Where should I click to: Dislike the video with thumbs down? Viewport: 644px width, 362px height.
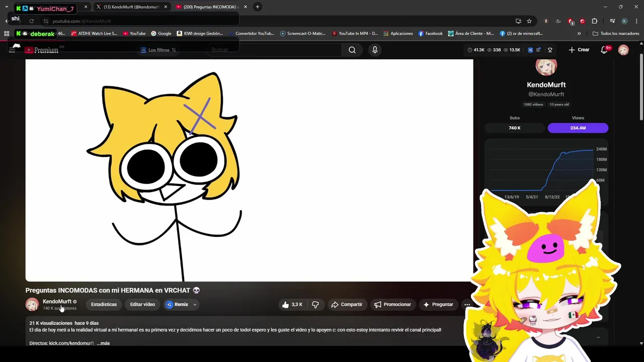[x=315, y=304]
